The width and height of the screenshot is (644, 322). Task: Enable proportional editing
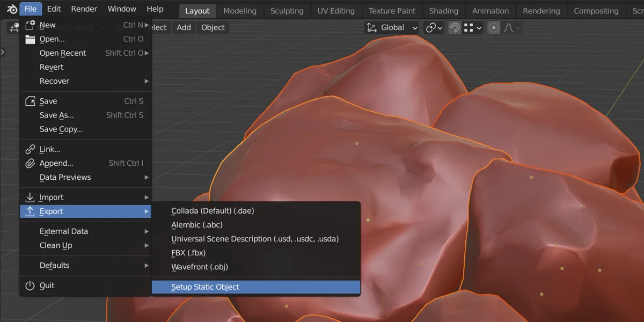coord(493,27)
